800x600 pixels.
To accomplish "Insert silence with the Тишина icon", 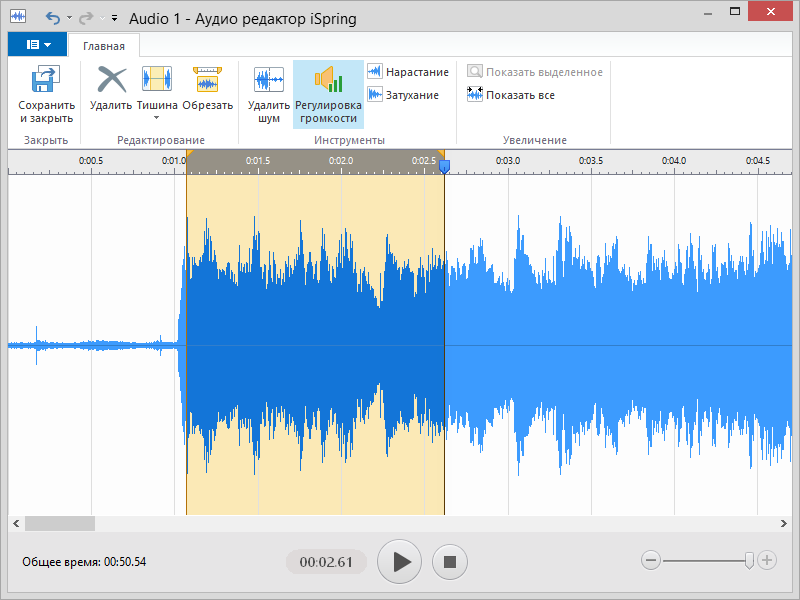I will click(157, 79).
